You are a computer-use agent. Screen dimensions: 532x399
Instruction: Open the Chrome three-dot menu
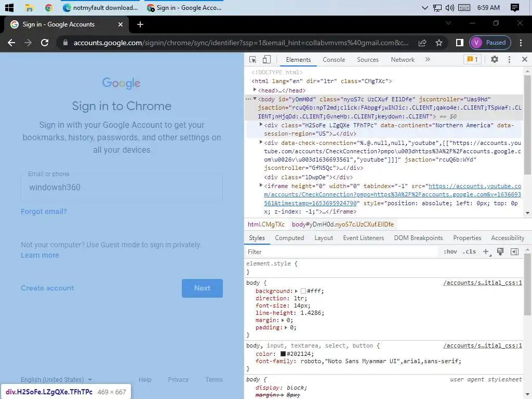click(521, 43)
